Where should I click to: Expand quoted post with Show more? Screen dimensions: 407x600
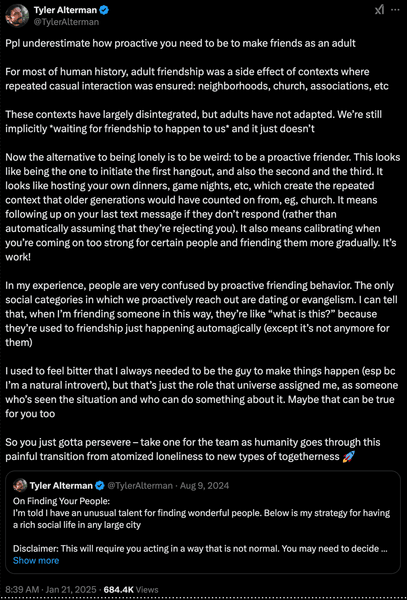click(x=36, y=561)
